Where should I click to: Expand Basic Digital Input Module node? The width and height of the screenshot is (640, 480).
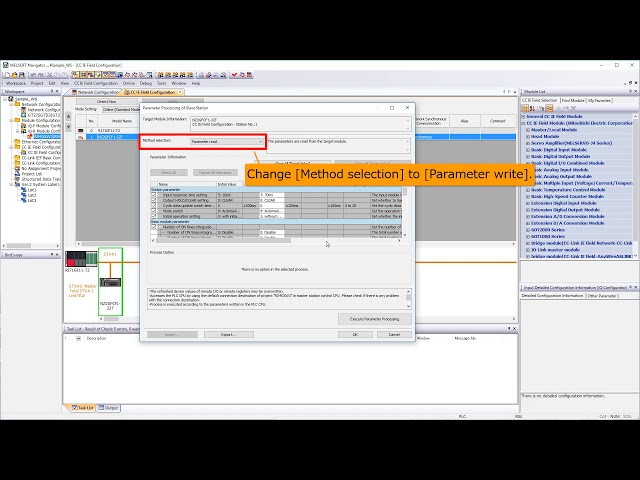point(528,150)
